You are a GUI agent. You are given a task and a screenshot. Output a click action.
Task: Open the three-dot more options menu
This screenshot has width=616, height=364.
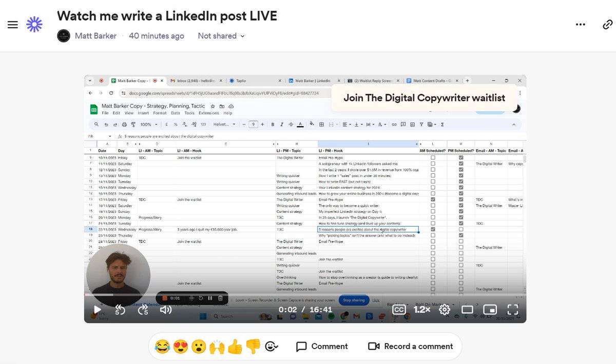581,25
